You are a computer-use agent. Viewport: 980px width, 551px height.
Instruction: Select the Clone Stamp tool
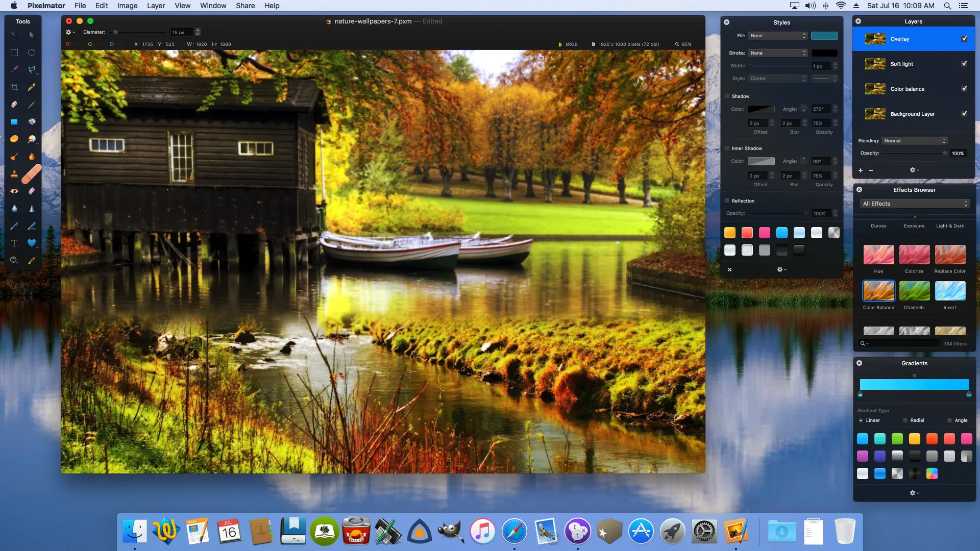[14, 174]
